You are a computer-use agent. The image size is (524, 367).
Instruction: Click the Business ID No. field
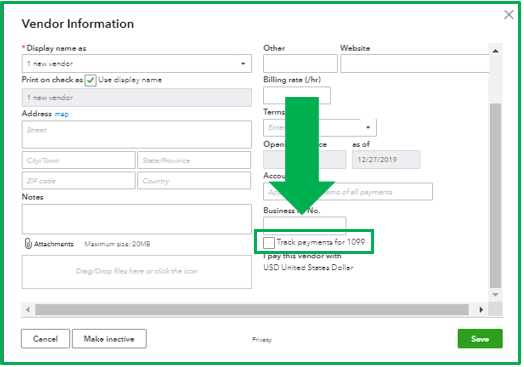coord(304,224)
